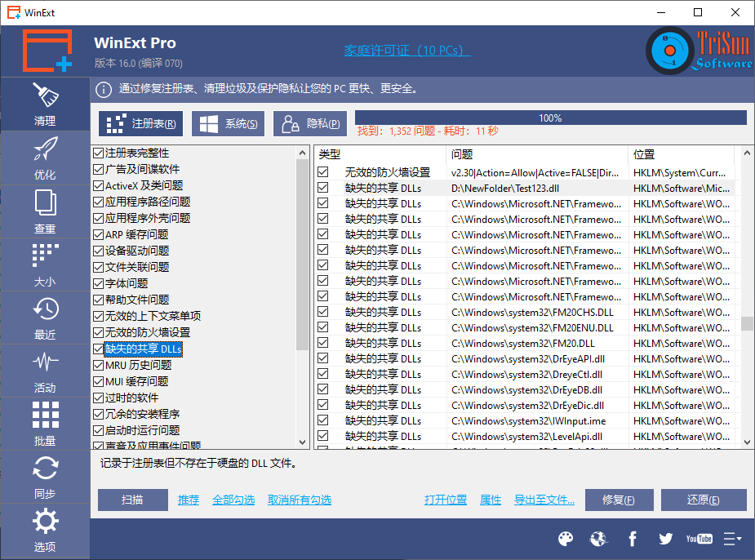Toggle the 设备驱动问题 checkbox
Viewport: 755px width, 560px height.
tap(99, 251)
